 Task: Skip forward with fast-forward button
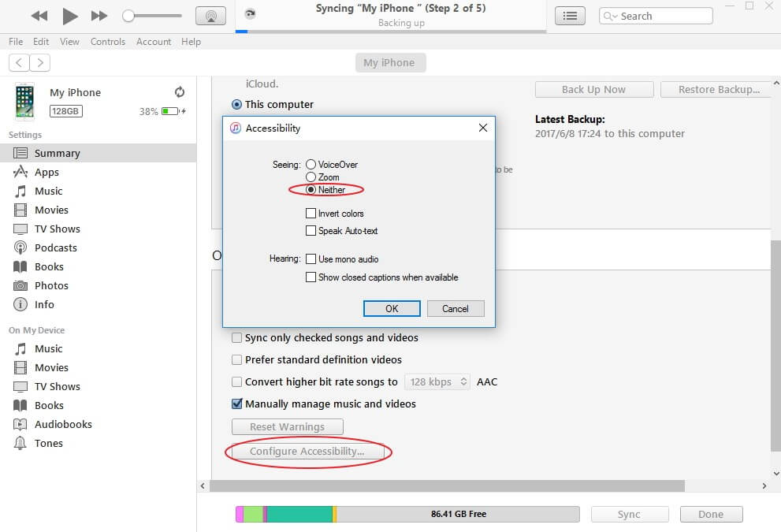[99, 16]
